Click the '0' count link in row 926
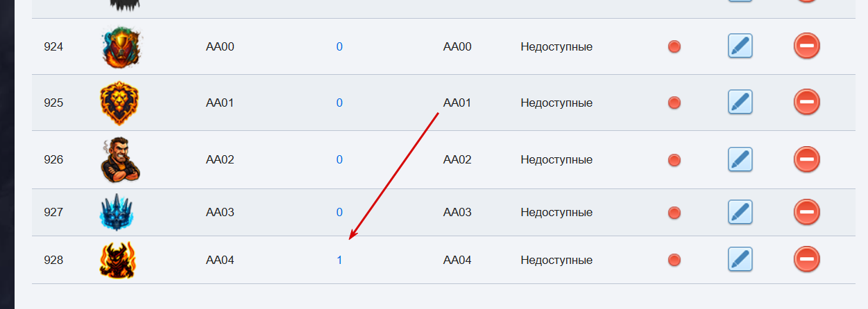 coord(339,160)
